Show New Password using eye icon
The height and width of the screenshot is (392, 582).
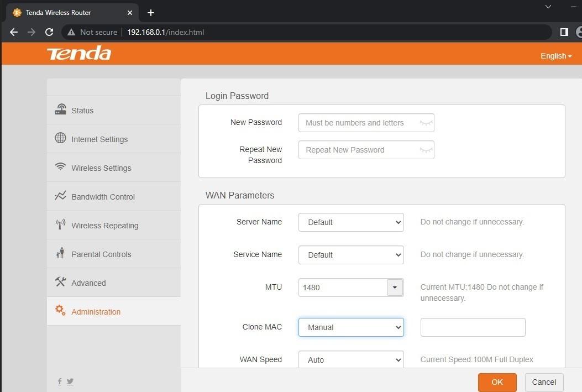point(426,123)
